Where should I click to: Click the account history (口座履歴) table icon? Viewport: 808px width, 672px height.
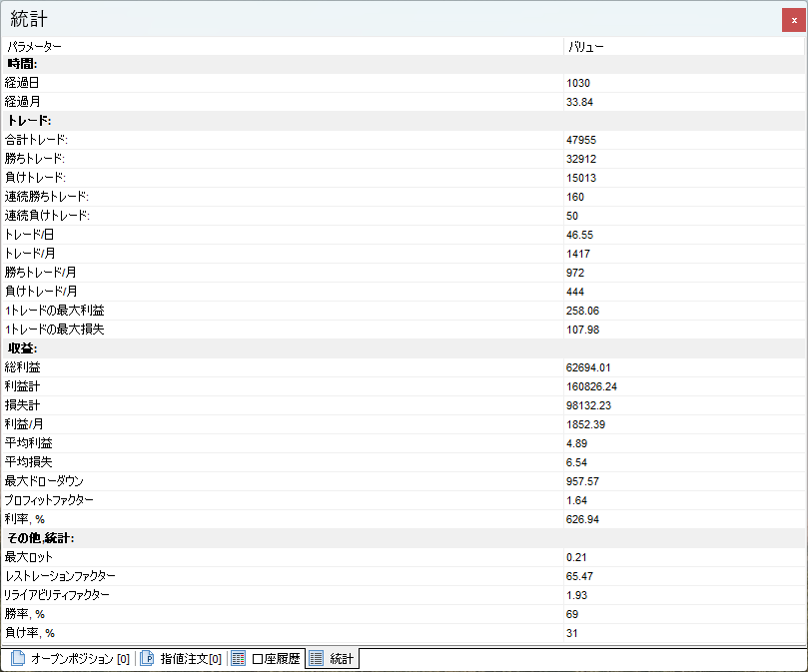tap(238, 659)
